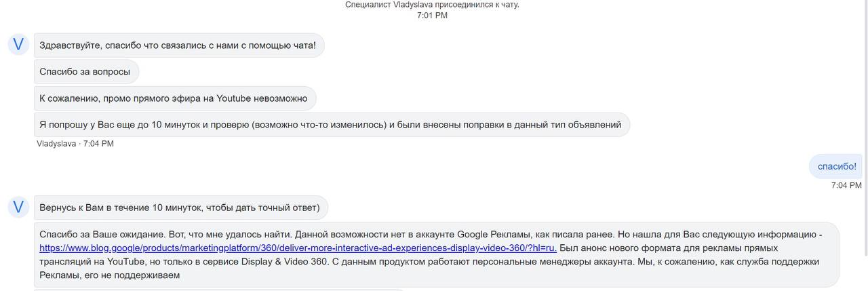Click the first Vladyslava avatar icon
The height and width of the screenshot is (291, 868).
click(x=18, y=45)
